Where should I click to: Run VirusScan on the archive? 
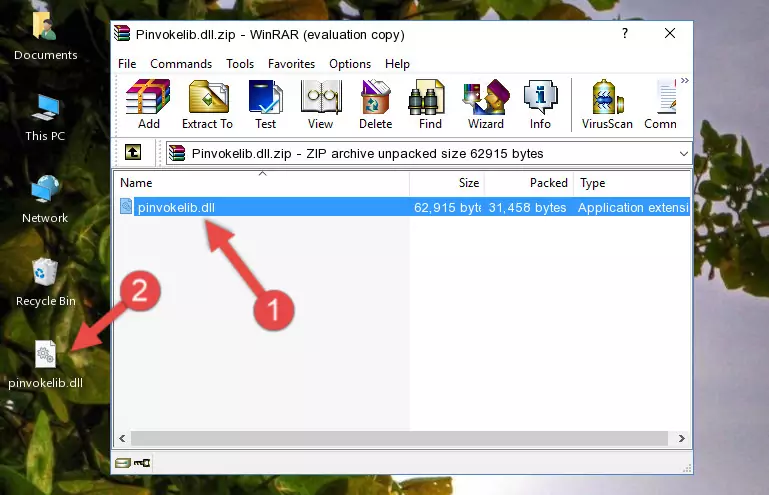click(607, 104)
